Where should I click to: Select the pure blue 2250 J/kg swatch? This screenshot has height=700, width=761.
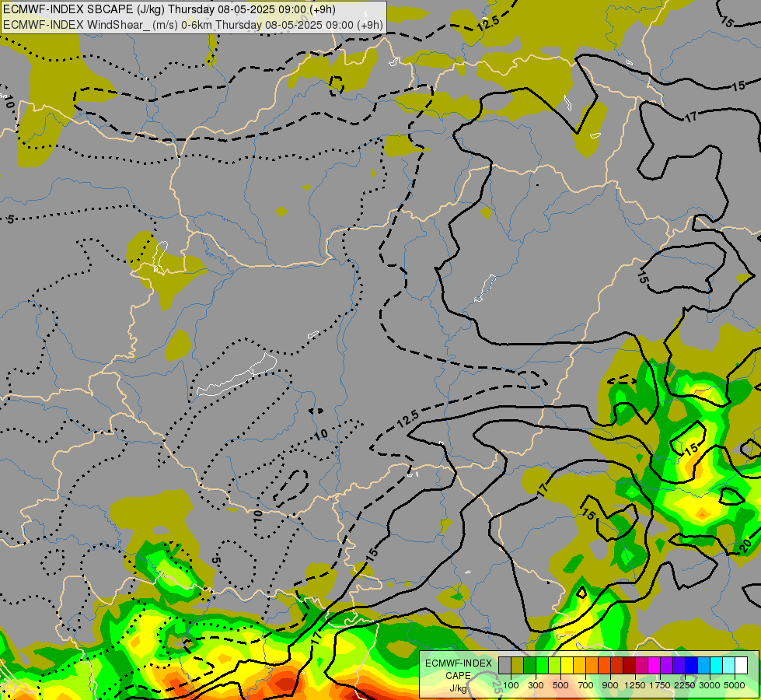click(x=691, y=666)
